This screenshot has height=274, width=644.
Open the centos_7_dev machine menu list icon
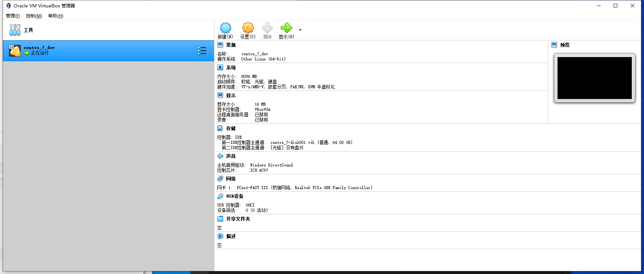pos(202,51)
